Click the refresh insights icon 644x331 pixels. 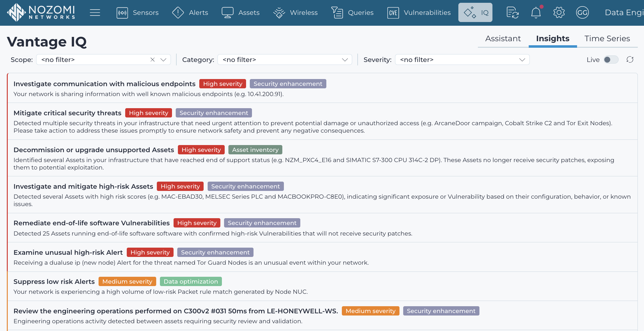630,60
